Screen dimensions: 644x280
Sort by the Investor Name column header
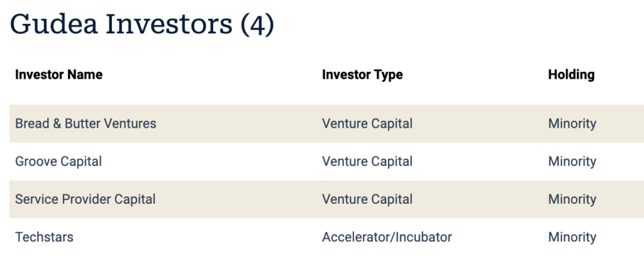click(x=58, y=75)
